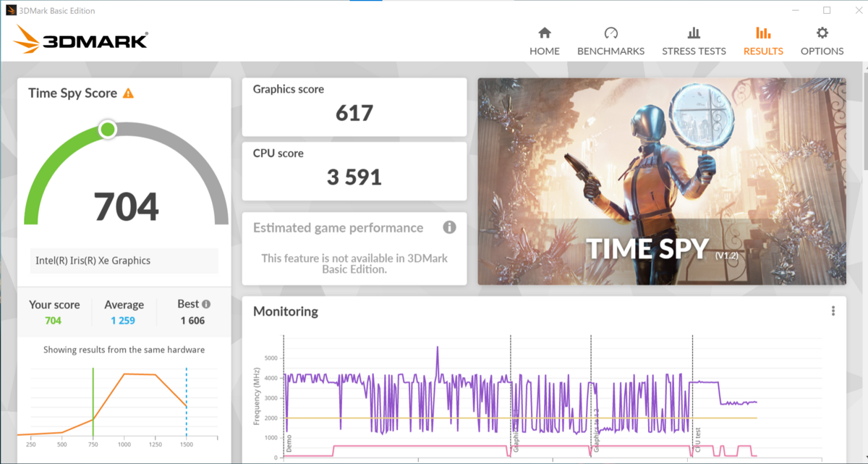Viewport: 868px width, 464px height.
Task: Click the CPU test marker in Monitoring graph
Action: 698,439
